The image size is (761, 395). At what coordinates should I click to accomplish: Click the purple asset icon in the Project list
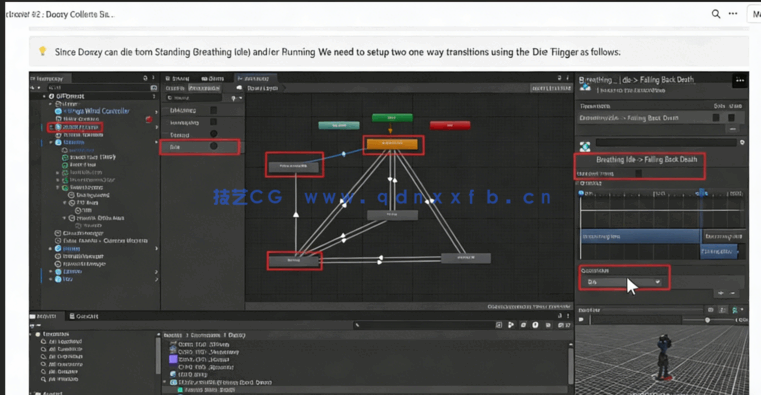[173, 359]
